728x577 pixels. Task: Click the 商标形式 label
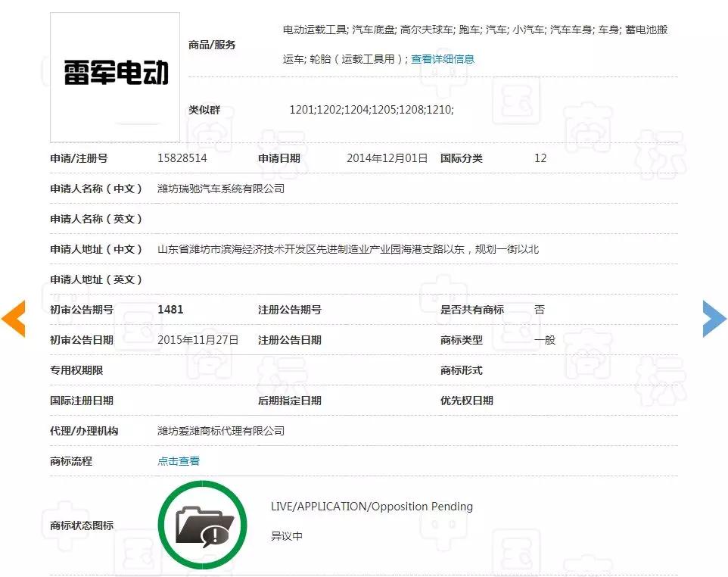point(462,370)
